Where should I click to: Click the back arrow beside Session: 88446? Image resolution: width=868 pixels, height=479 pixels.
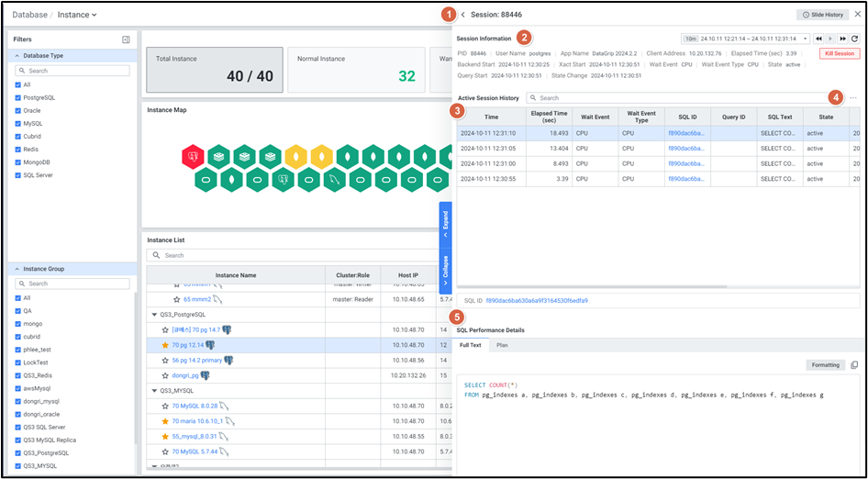click(463, 15)
